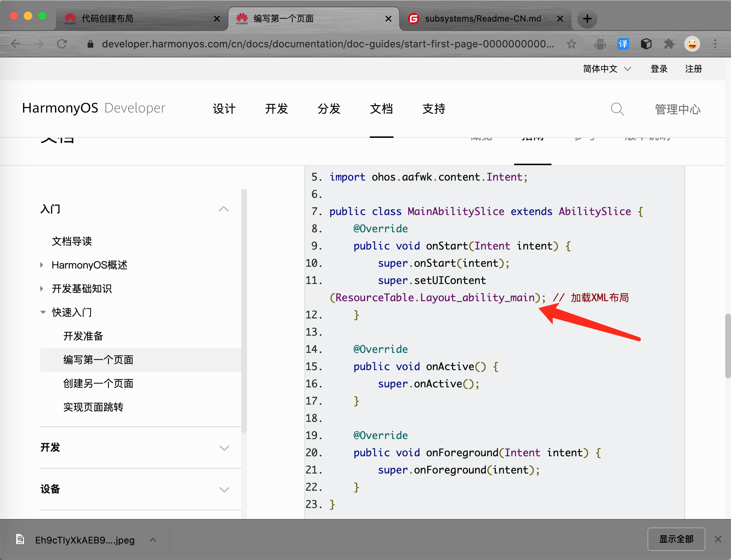Expand the HarmonyOS概述 tree node
The width and height of the screenshot is (731, 560).
[x=42, y=265]
